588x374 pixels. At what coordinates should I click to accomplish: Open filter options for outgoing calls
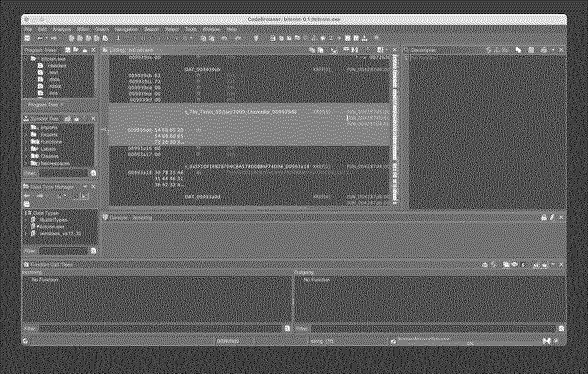click(x=561, y=328)
